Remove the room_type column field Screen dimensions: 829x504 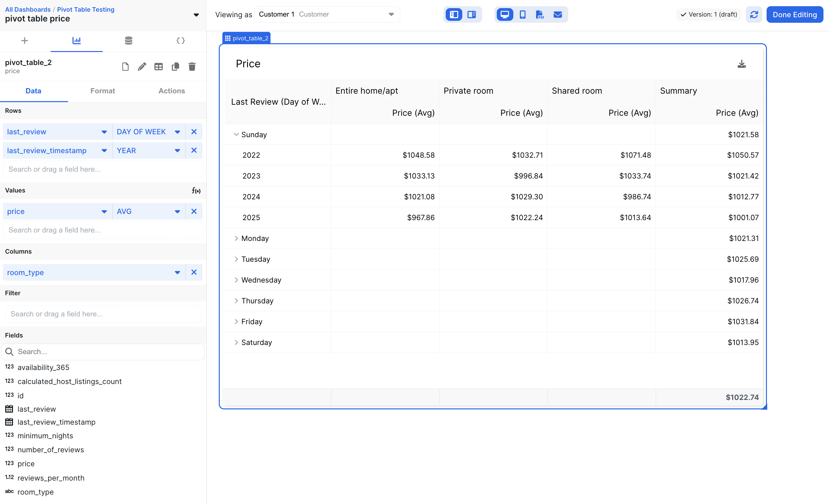pos(194,272)
